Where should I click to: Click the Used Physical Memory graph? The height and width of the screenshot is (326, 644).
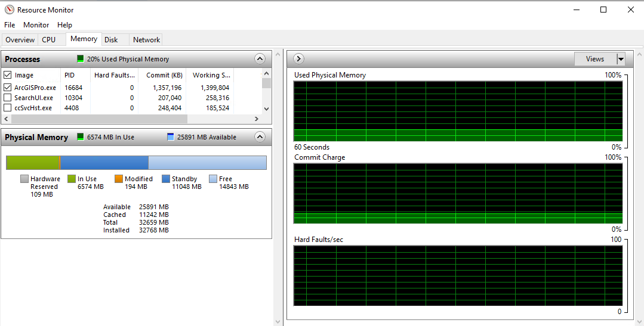click(458, 111)
